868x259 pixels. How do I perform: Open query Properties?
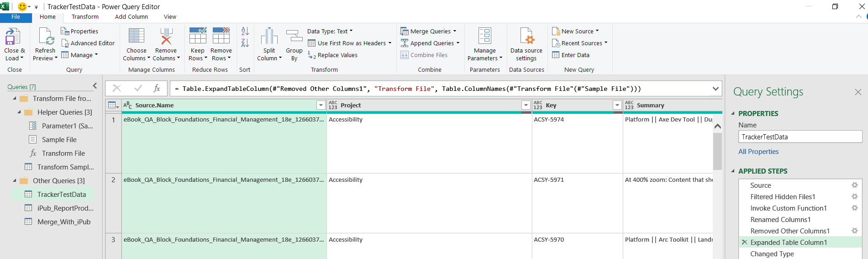pyautogui.click(x=79, y=31)
